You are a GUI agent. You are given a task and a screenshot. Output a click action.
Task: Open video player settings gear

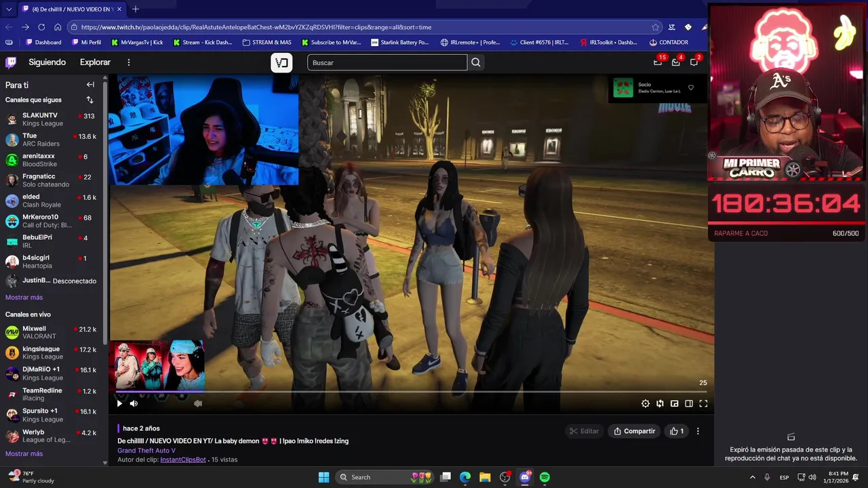646,403
